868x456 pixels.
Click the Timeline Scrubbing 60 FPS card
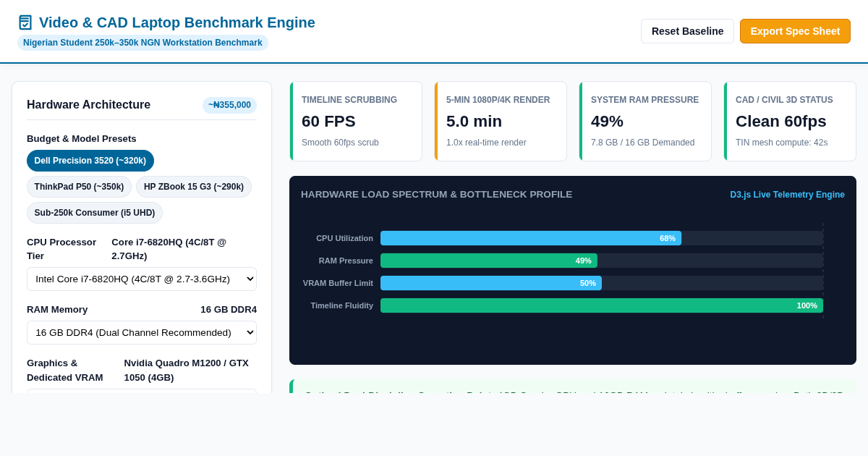tap(356, 121)
